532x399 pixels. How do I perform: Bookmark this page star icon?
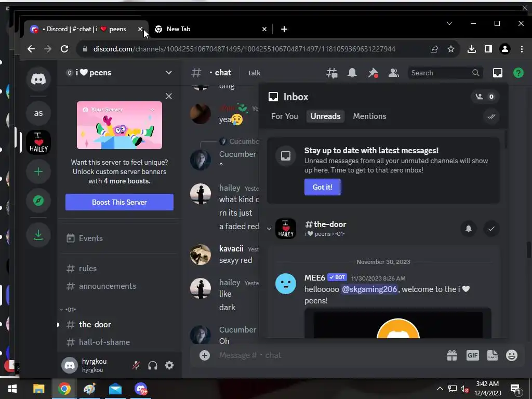click(451, 49)
